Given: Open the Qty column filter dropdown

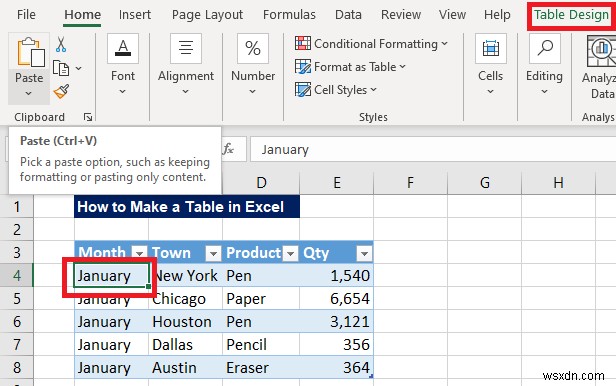Looking at the screenshot, I should pyautogui.click(x=364, y=254).
